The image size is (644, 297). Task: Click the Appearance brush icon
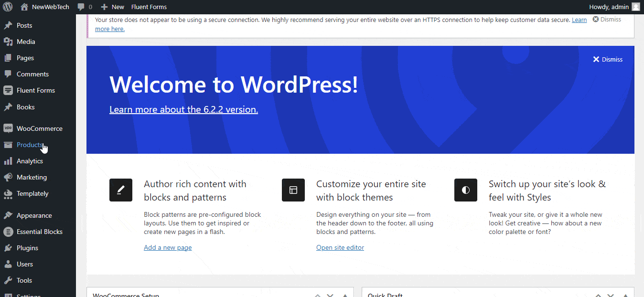[x=8, y=215]
